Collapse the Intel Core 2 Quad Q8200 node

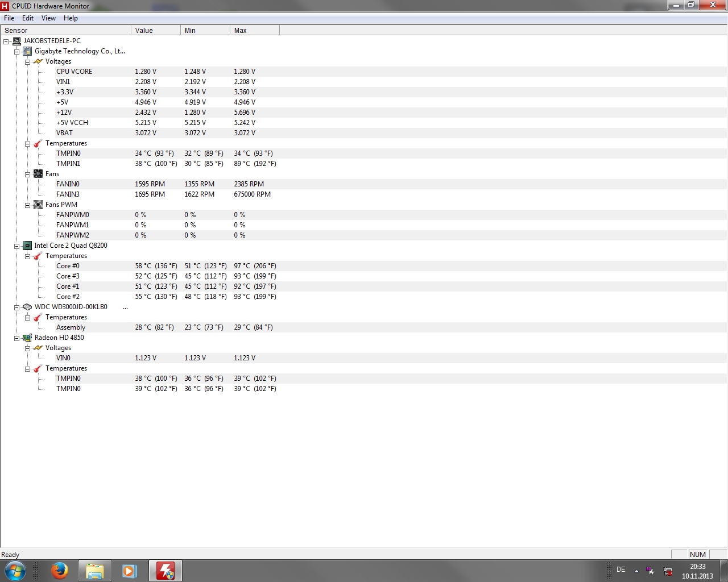pyautogui.click(x=17, y=246)
